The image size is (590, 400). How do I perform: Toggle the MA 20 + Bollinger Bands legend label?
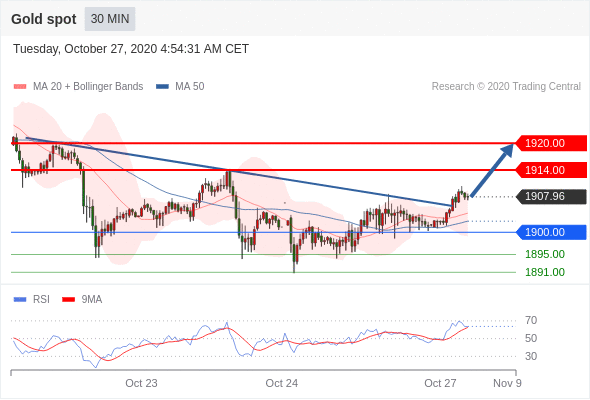tap(88, 87)
